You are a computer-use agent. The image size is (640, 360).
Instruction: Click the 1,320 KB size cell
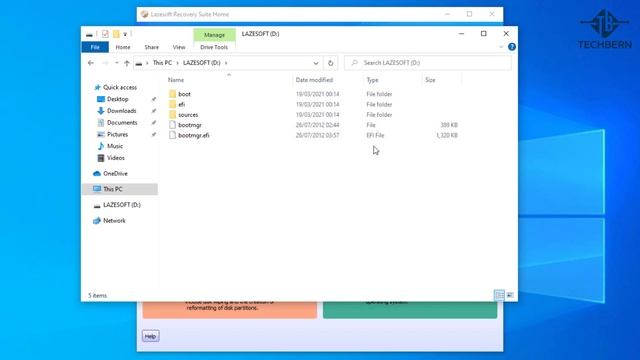[x=447, y=136]
